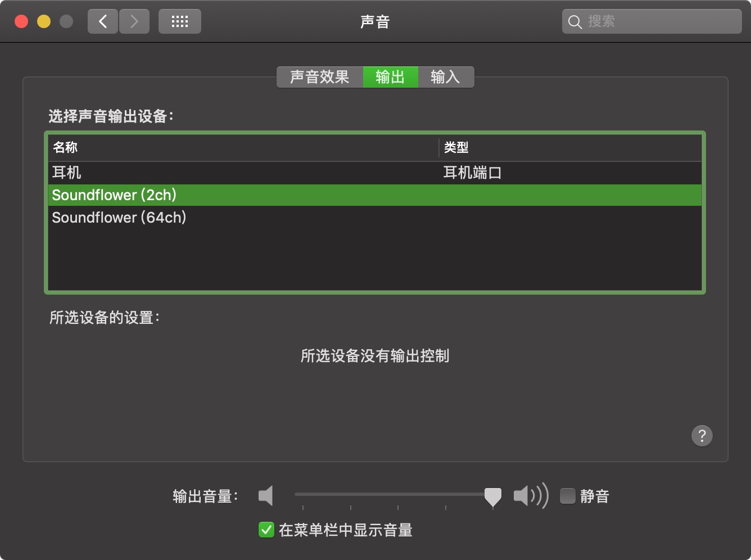Select the 输出 tab

[x=391, y=77]
